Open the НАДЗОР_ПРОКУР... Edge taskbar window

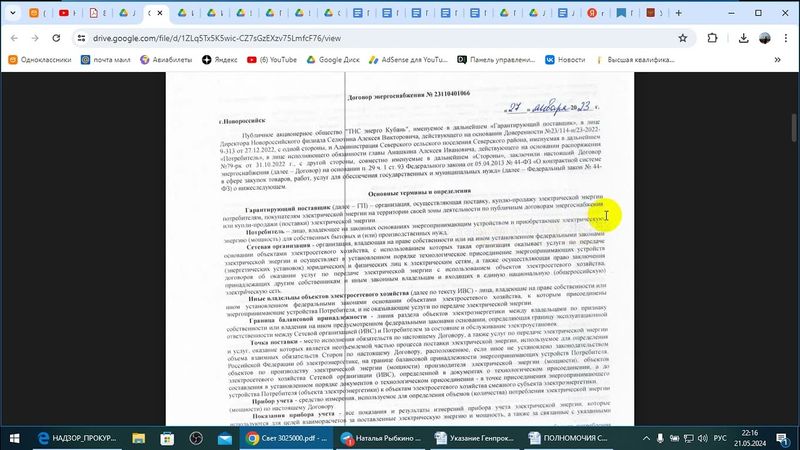click(78, 438)
